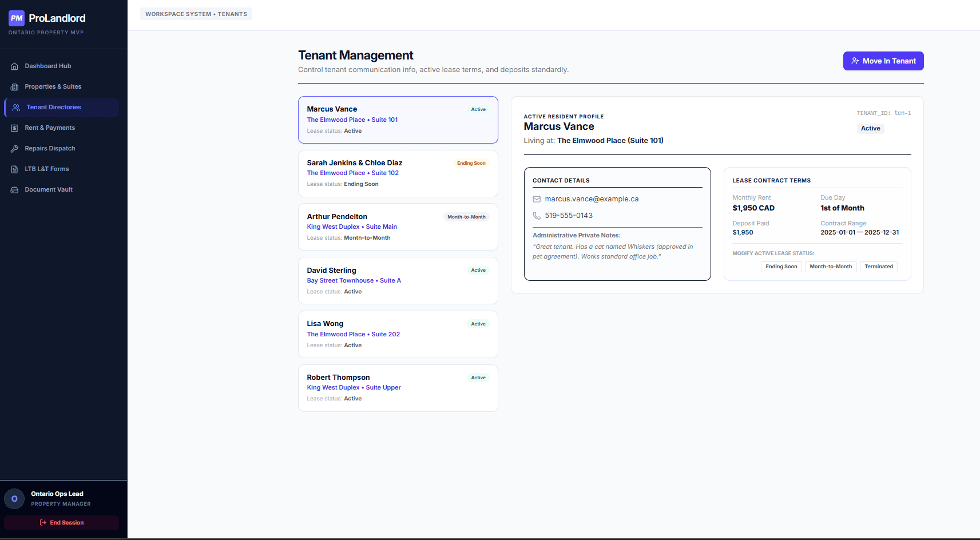Select Sarah Jenkins & Chloe Diaz card

point(398,173)
